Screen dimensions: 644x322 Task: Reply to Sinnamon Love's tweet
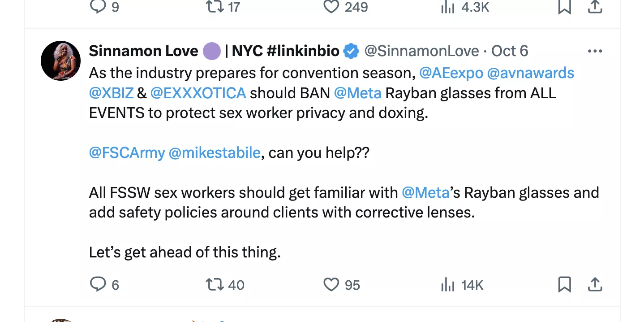[98, 284]
